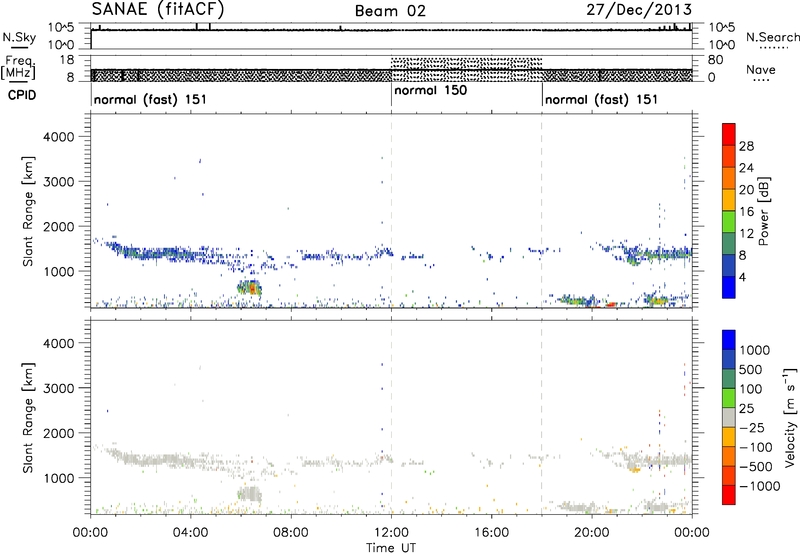This screenshot has width=800, height=554.
Task: Click the 80 tick on Nave axis
Action: pos(715,60)
